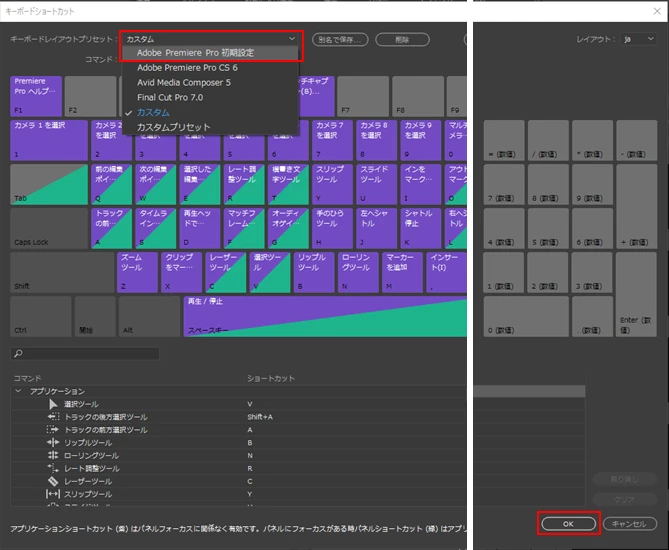Close the keyboard shortcuts dialog
Viewport: 669px width, 550px height.
(657, 11)
